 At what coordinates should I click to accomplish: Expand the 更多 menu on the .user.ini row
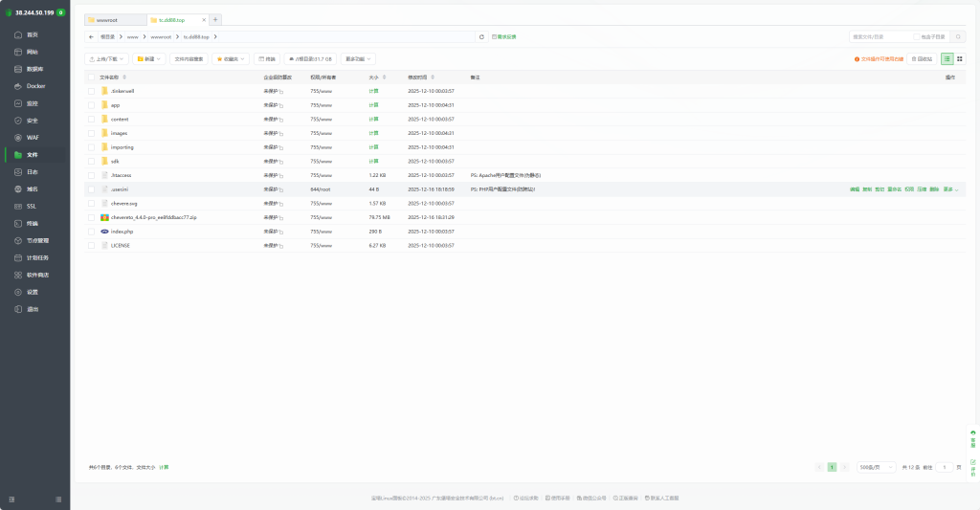tap(950, 189)
